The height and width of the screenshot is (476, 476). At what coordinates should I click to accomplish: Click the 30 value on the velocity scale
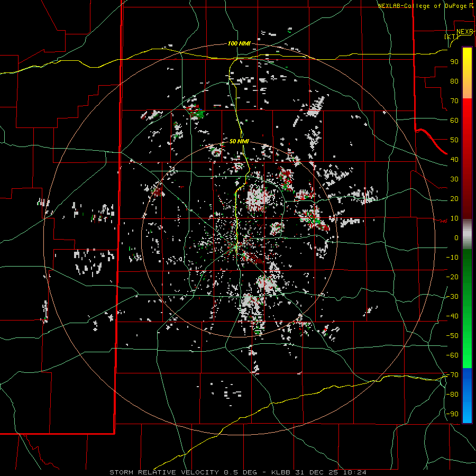[454, 179]
